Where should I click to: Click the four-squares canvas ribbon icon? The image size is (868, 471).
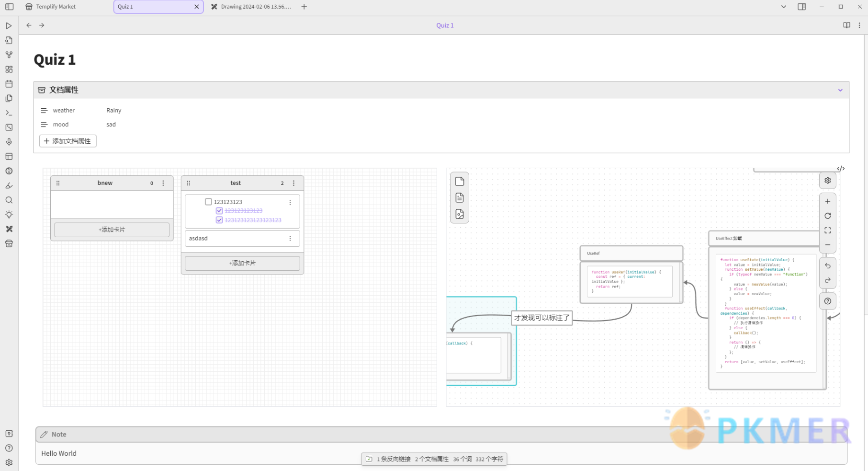pos(9,69)
